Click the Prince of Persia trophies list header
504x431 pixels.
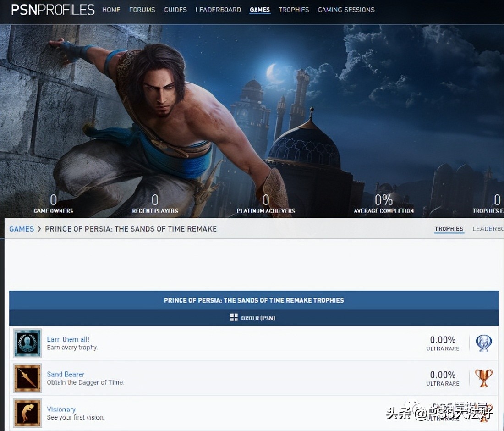tap(254, 300)
